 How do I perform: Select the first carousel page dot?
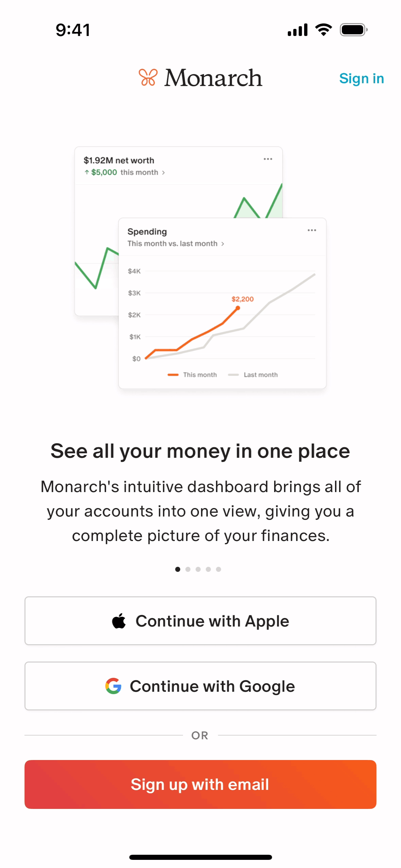point(178,569)
